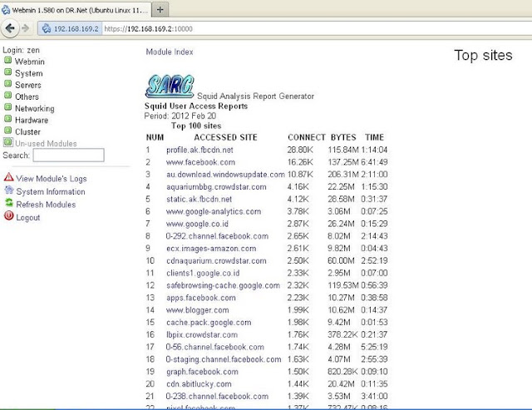Expand the System category
Screen dimensions: 532x410
click(29, 73)
